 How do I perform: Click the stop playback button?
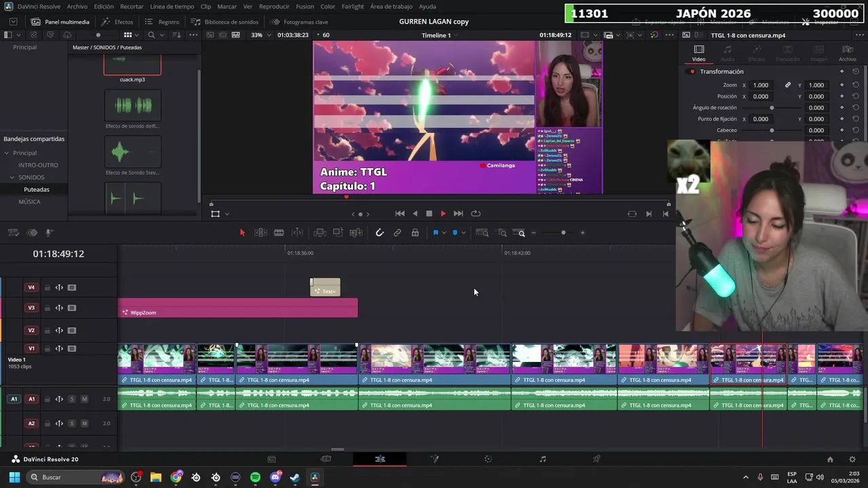coord(429,213)
